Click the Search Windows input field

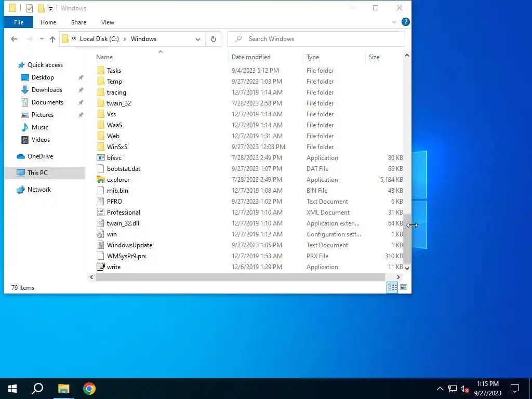tap(316, 39)
